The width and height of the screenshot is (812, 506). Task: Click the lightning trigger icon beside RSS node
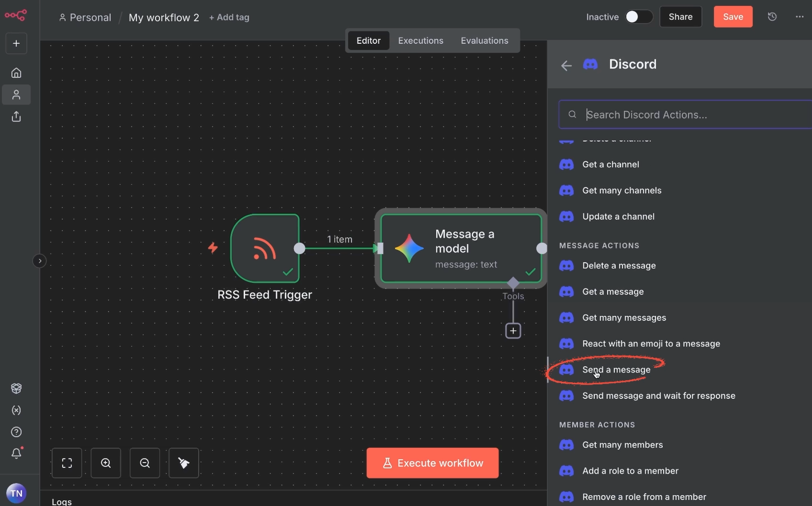[213, 248]
